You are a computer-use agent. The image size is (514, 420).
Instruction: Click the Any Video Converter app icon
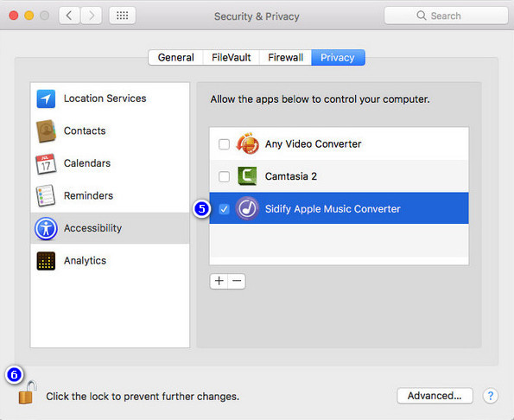coord(247,143)
